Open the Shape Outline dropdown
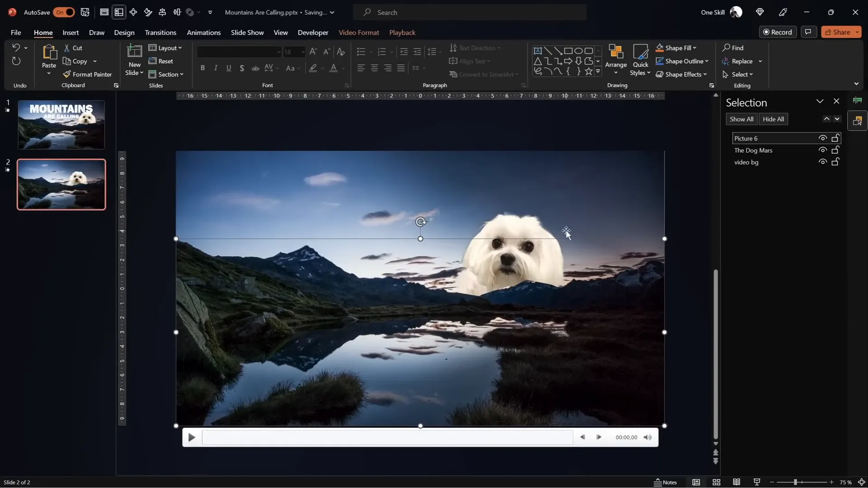Image resolution: width=868 pixels, height=488 pixels. click(x=682, y=61)
